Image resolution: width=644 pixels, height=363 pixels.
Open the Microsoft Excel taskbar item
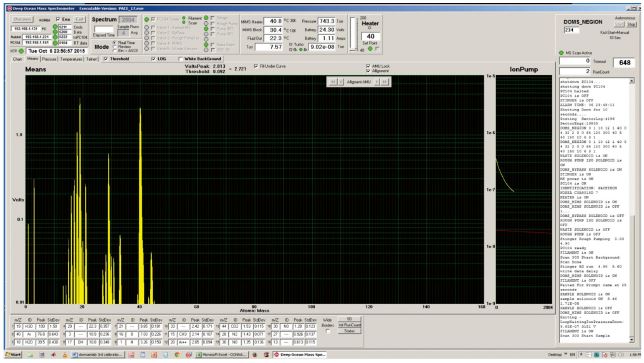[222, 355]
